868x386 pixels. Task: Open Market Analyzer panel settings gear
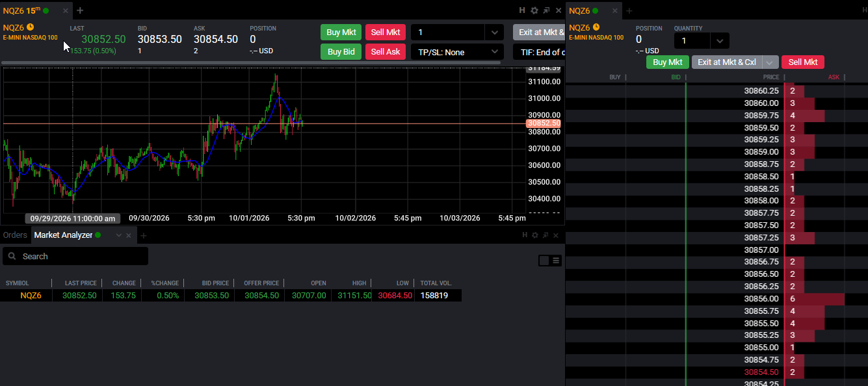[534, 235]
